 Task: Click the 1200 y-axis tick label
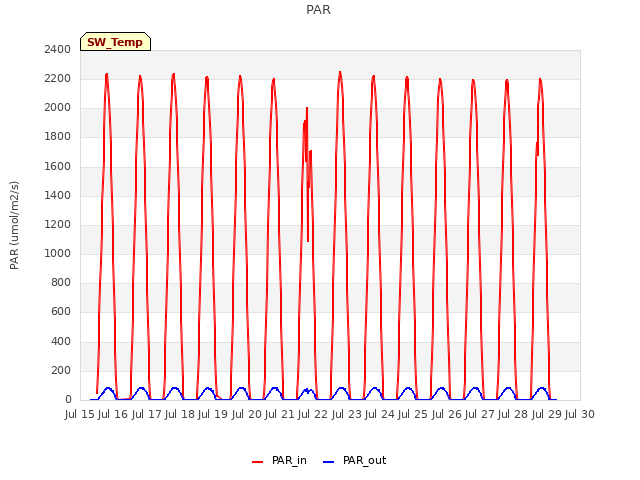coord(58,224)
